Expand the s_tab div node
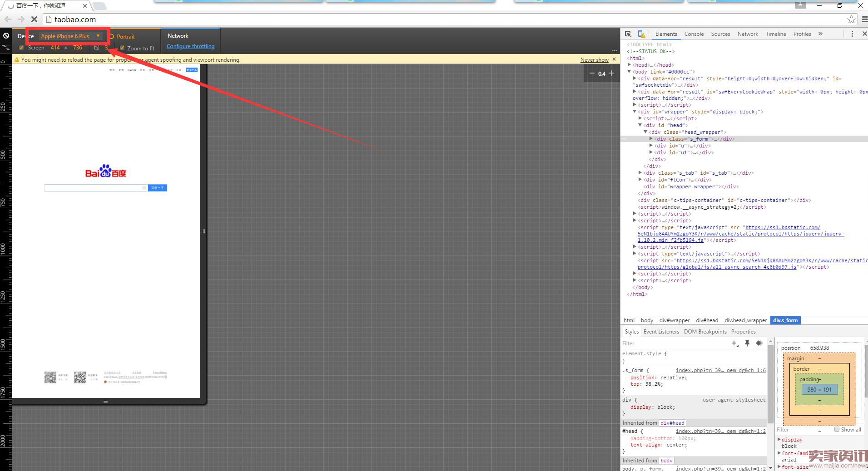 640,173
